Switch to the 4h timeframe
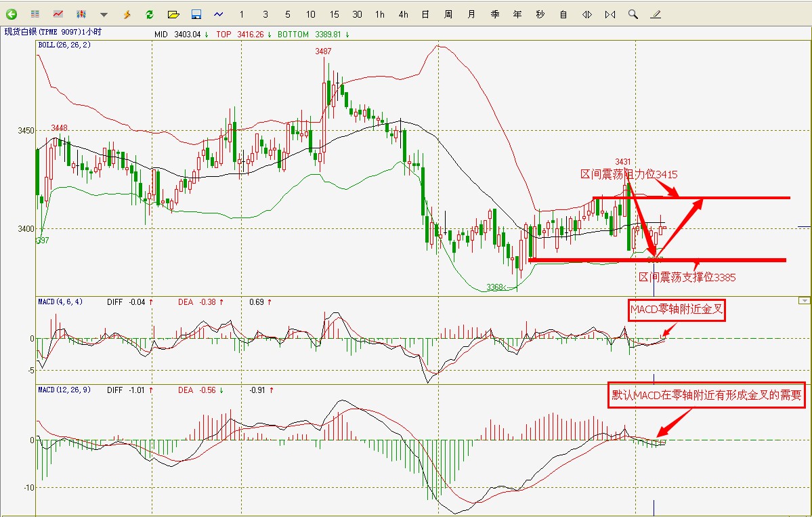Image resolution: width=812 pixels, height=517 pixels. click(403, 14)
